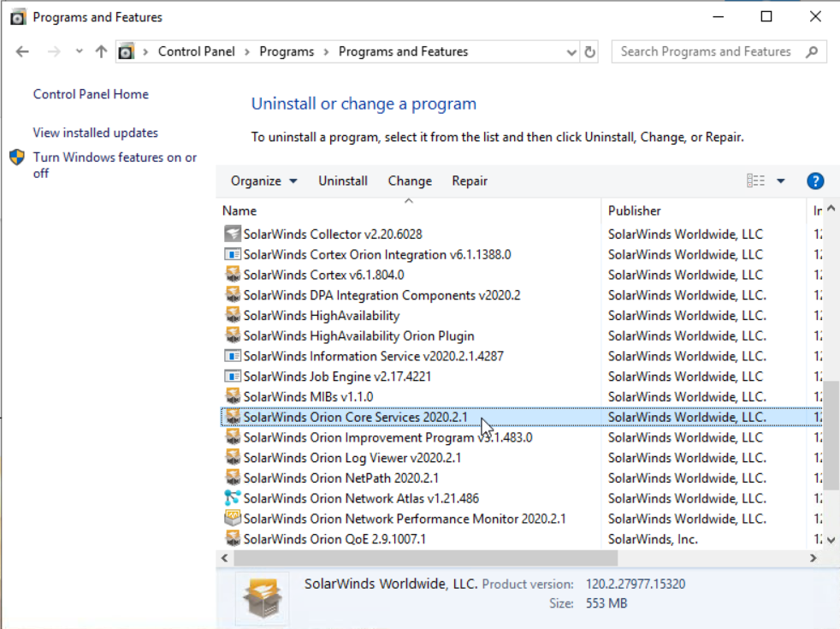Expand the chevron after Control Panel breadcrumb
Image resolution: width=840 pixels, height=629 pixels.
point(247,52)
